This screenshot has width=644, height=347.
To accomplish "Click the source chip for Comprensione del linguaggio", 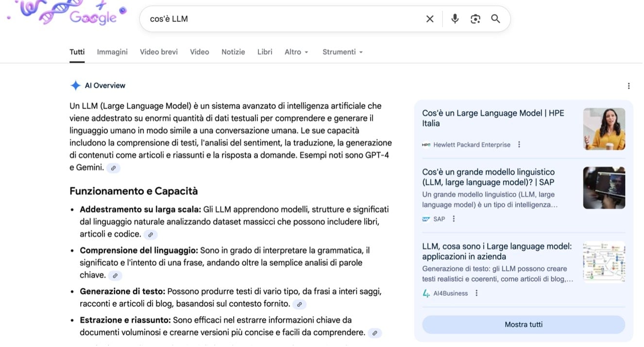I will 115,275.
